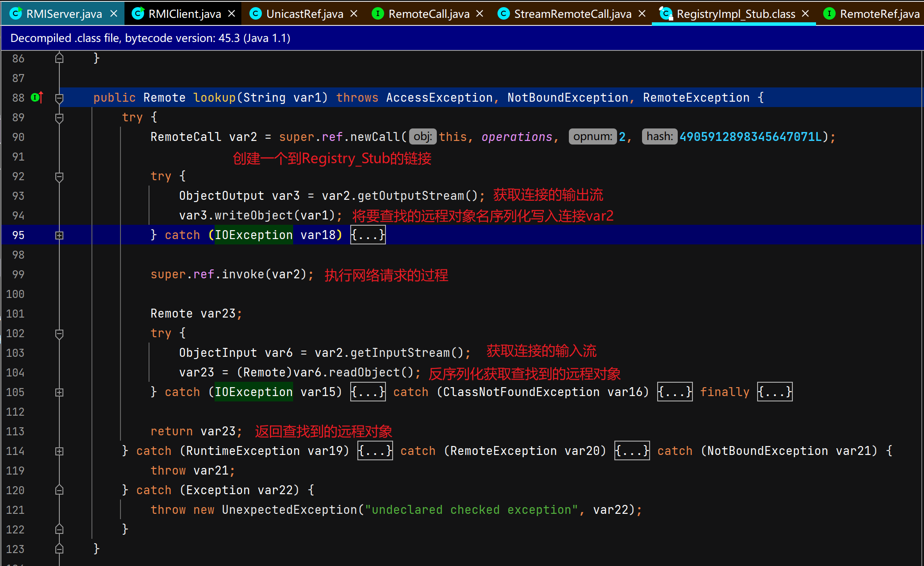
Task: Open the StreamRemoteCall.java tab
Action: pyautogui.click(x=572, y=14)
